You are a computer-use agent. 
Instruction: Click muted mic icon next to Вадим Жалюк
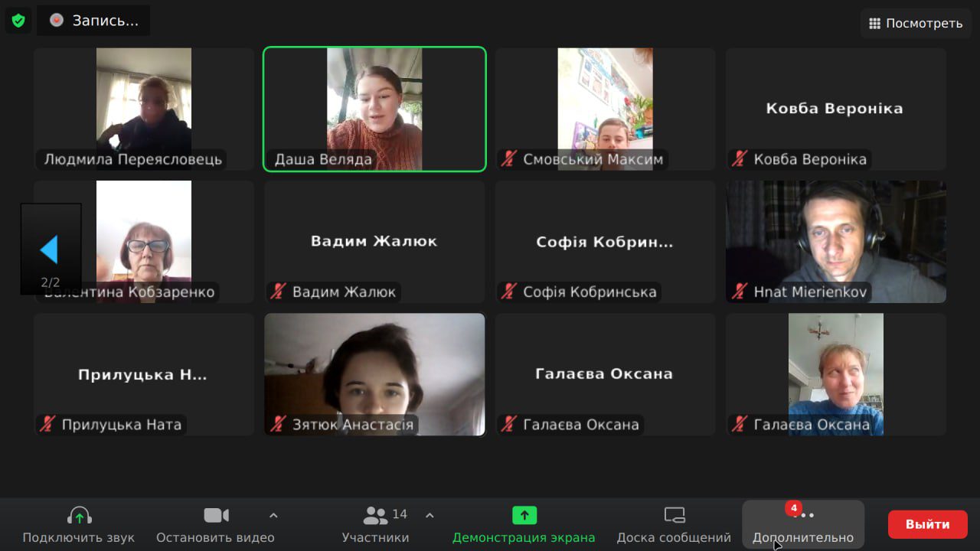(x=278, y=292)
